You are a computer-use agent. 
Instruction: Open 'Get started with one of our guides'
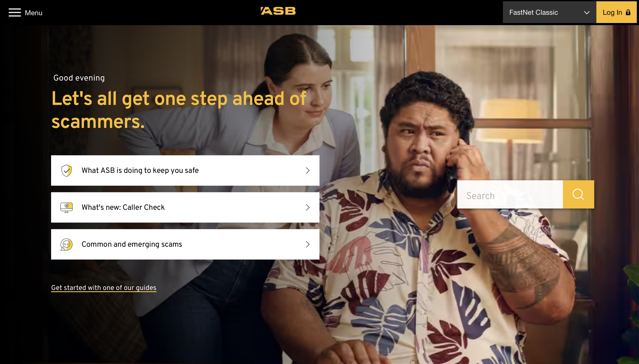pos(104,288)
